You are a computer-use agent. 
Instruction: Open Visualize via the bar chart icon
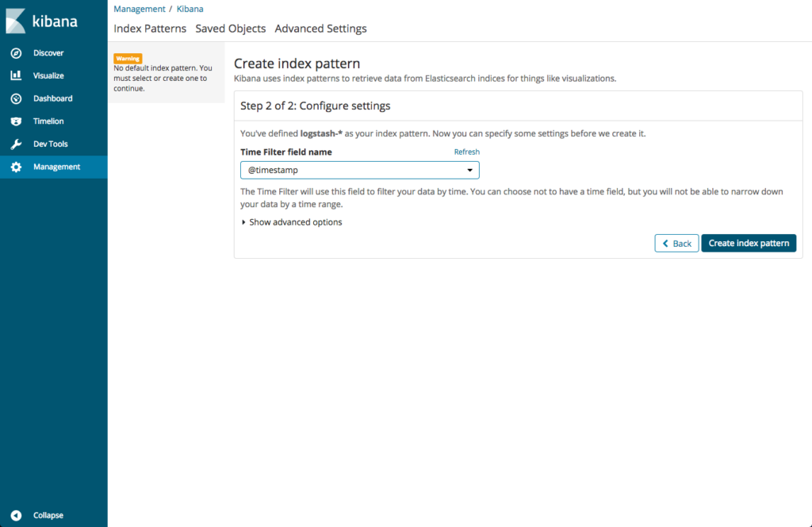coord(16,76)
